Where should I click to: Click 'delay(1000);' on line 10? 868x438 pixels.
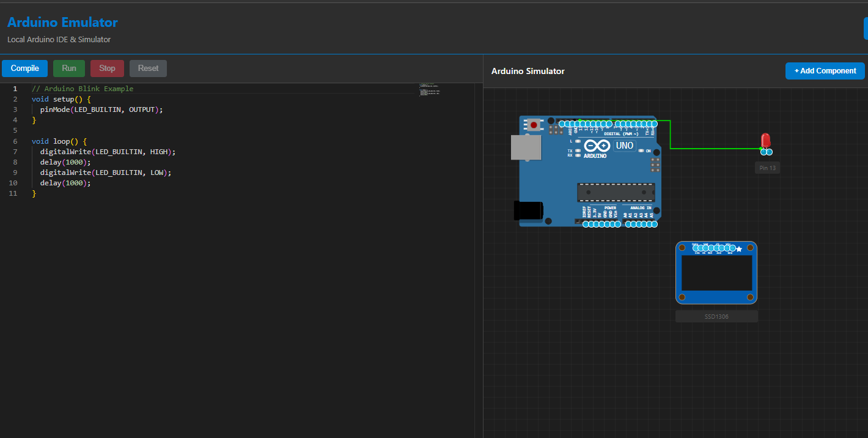click(65, 183)
